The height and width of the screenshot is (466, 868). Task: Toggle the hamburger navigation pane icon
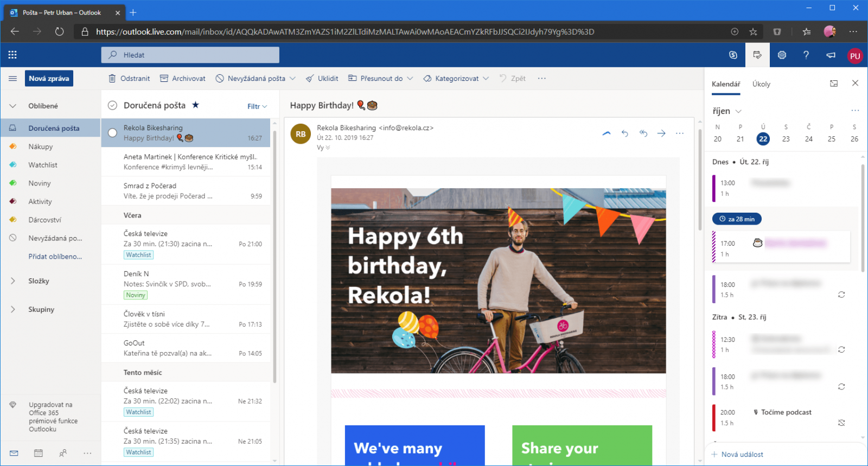point(12,79)
